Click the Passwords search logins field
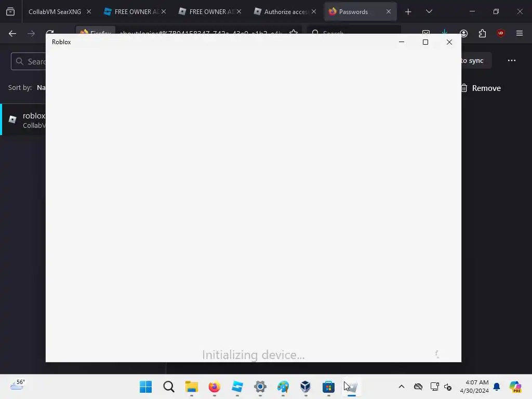Viewport: 532px width, 399px height. tap(29, 61)
